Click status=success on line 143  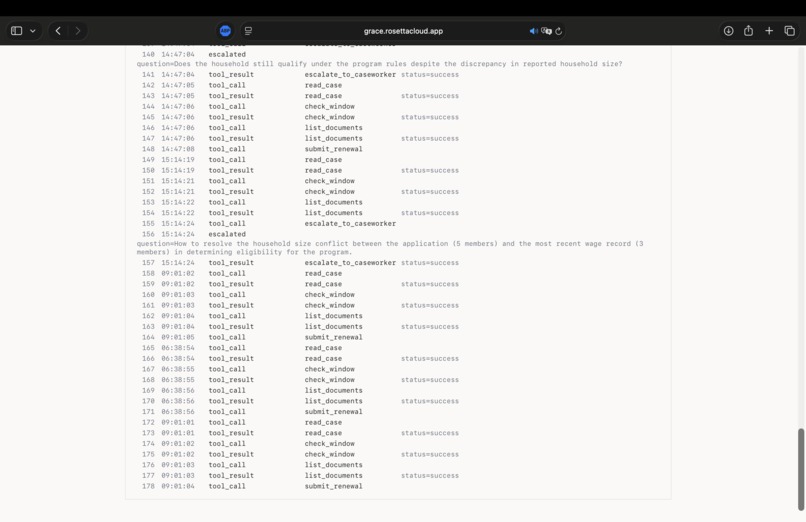[x=430, y=96]
